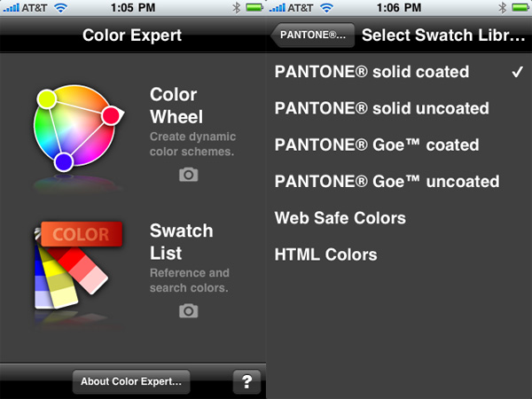
Task: Choose PANTONE Goe uncoated library
Action: (x=387, y=182)
